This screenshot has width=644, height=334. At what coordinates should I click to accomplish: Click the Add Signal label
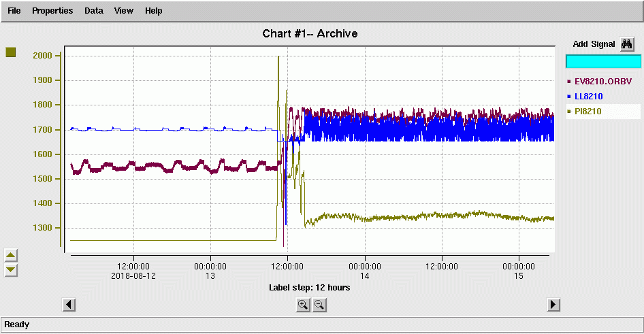[x=594, y=44]
